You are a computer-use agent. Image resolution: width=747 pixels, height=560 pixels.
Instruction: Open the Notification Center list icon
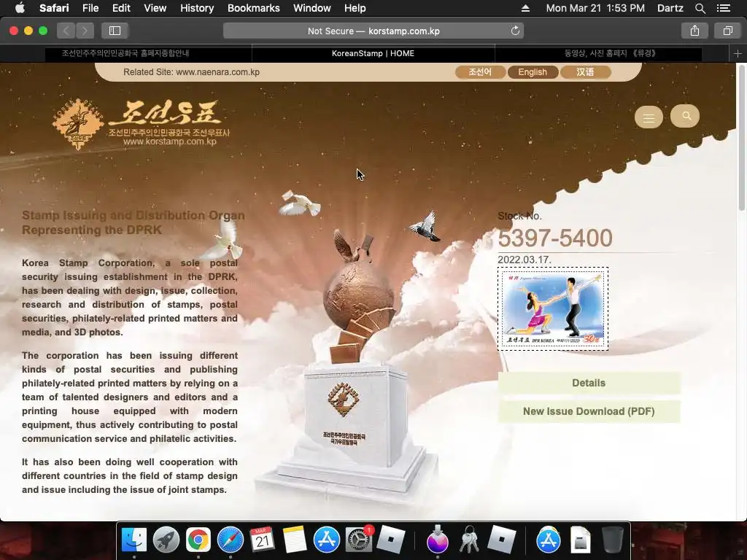point(723,8)
